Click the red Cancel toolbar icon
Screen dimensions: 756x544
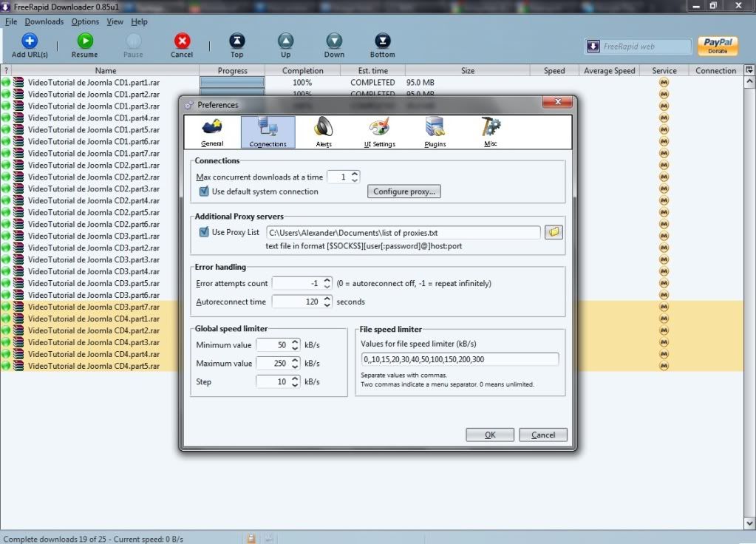[183, 41]
